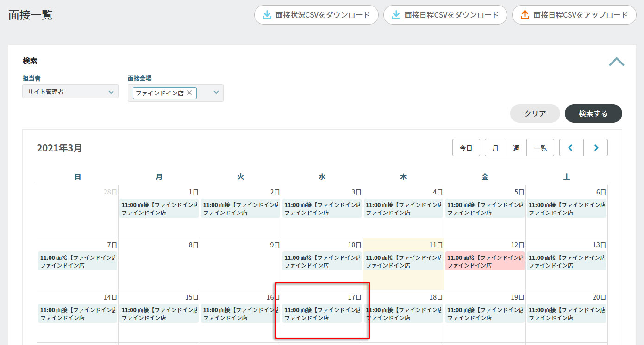The height and width of the screenshot is (345, 644).
Task: Open the pink interview event on 12日
Action: coord(484,262)
